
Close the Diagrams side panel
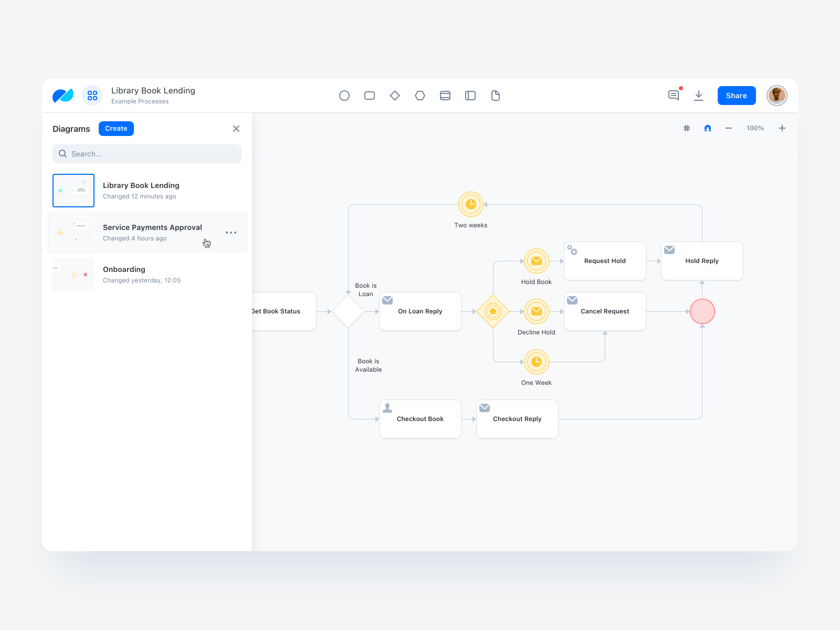click(236, 128)
